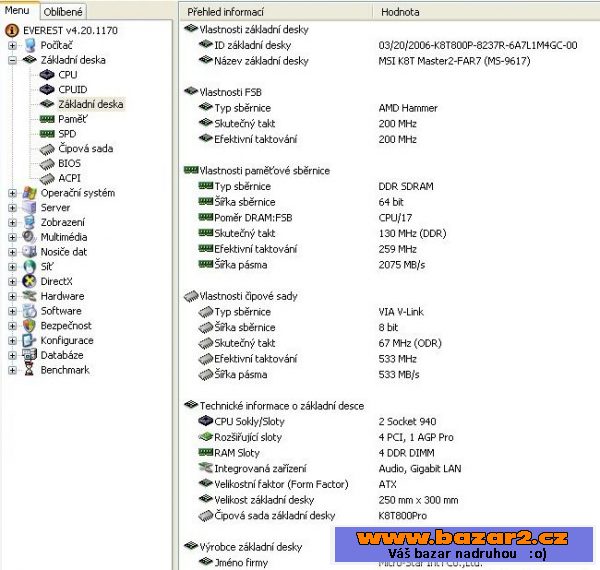
Task: Expand the Nosiče dat node
Action: coord(12,252)
